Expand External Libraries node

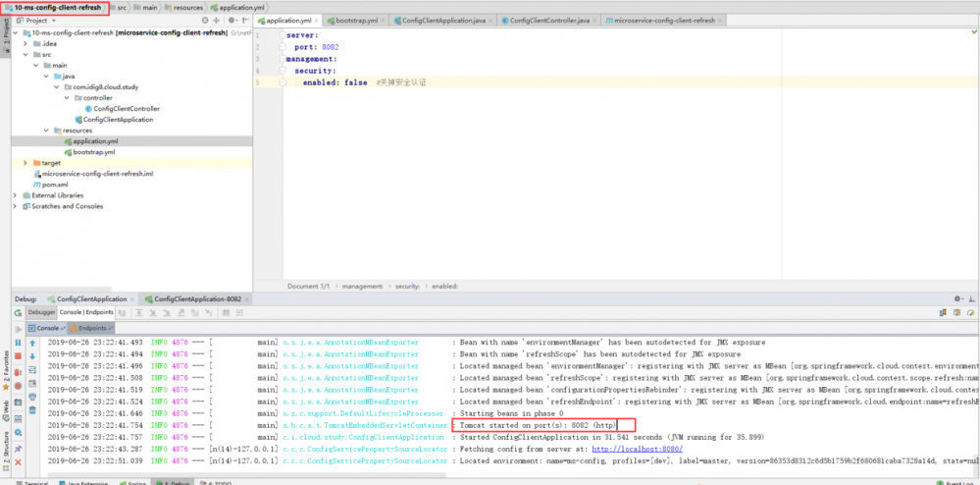[x=16, y=195]
